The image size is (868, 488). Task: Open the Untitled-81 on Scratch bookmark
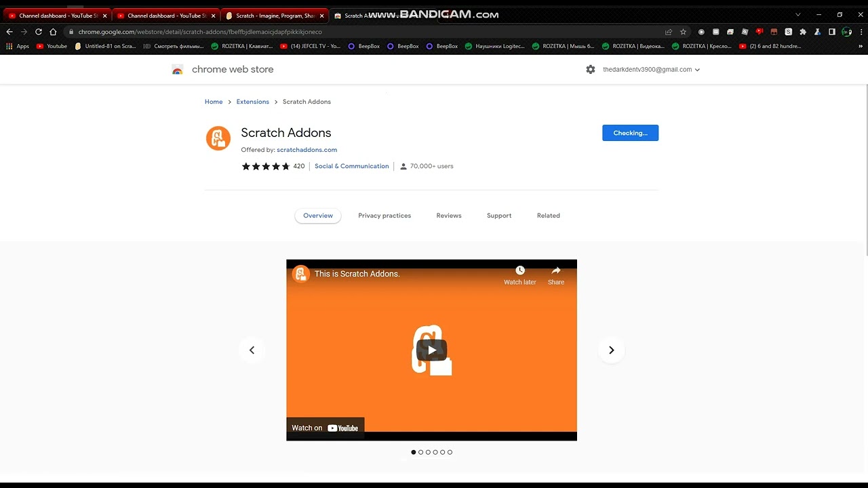point(105,46)
